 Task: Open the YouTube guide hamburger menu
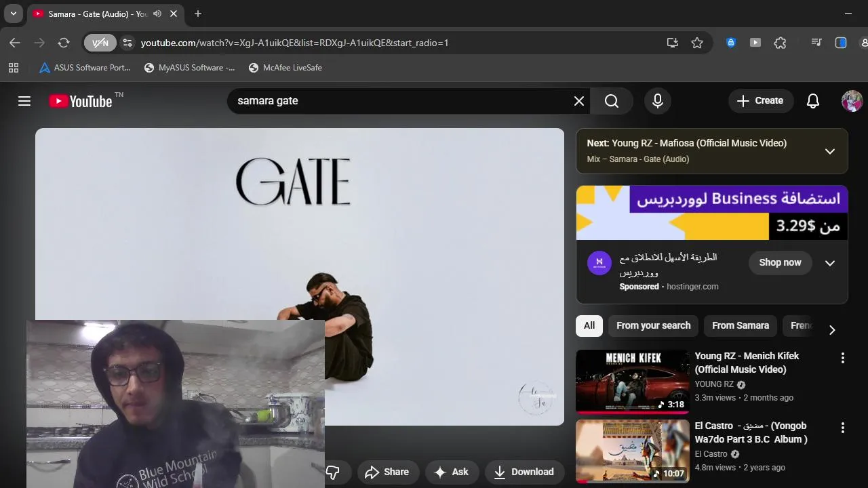[24, 101]
